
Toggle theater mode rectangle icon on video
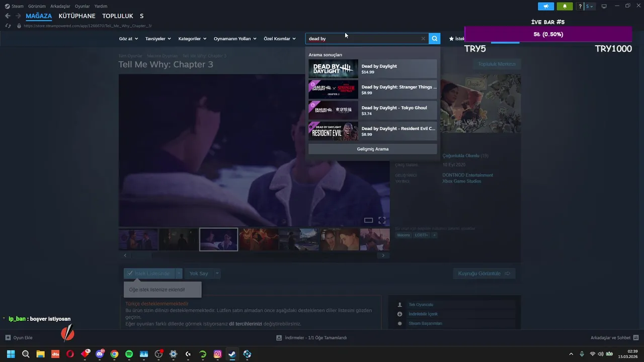click(368, 220)
